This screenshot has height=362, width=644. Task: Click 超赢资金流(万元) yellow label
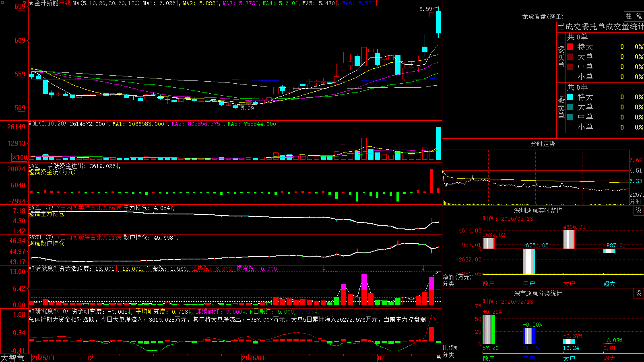[x=52, y=172]
